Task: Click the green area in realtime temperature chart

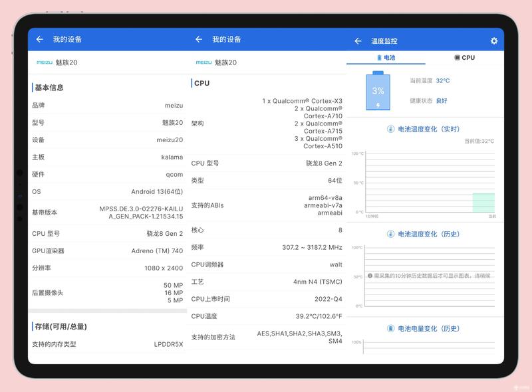Action: pos(483,203)
